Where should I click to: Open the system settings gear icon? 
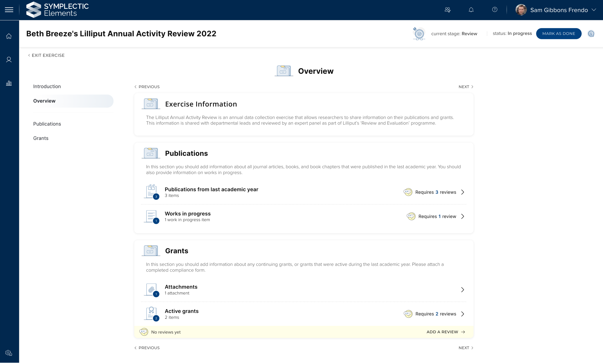pyautogui.click(x=9, y=353)
